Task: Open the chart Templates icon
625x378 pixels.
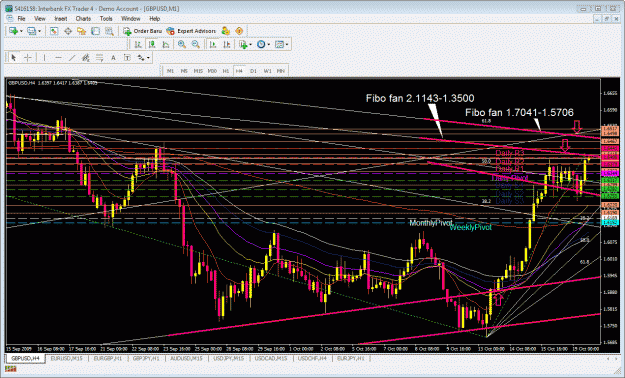Action: click(279, 45)
